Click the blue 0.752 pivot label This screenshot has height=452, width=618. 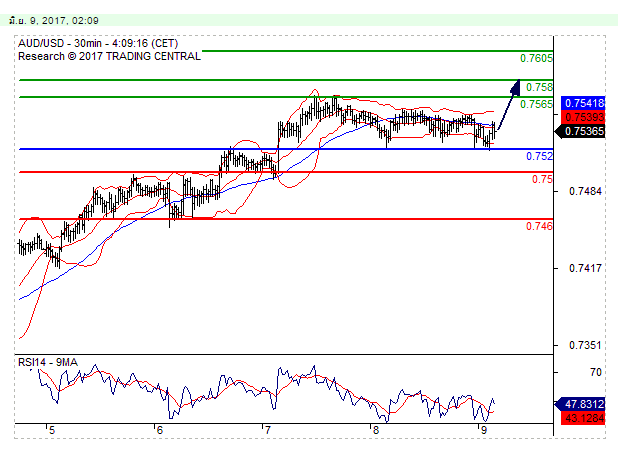[540, 156]
